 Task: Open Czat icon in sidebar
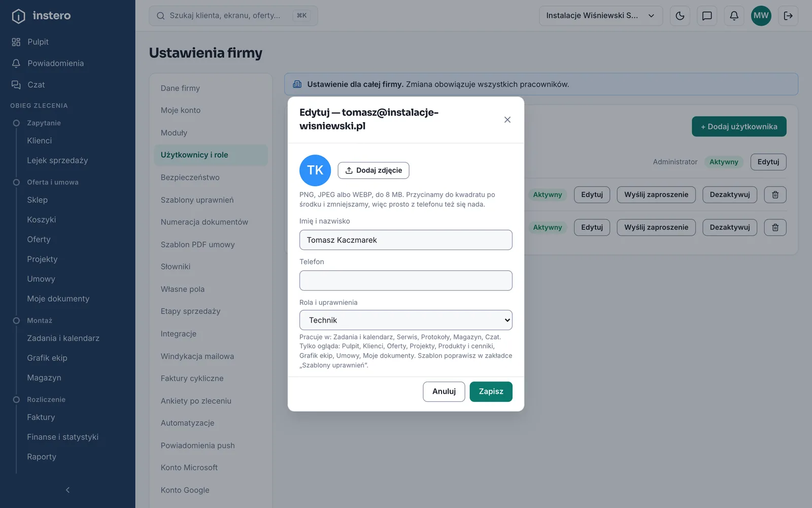click(x=16, y=85)
